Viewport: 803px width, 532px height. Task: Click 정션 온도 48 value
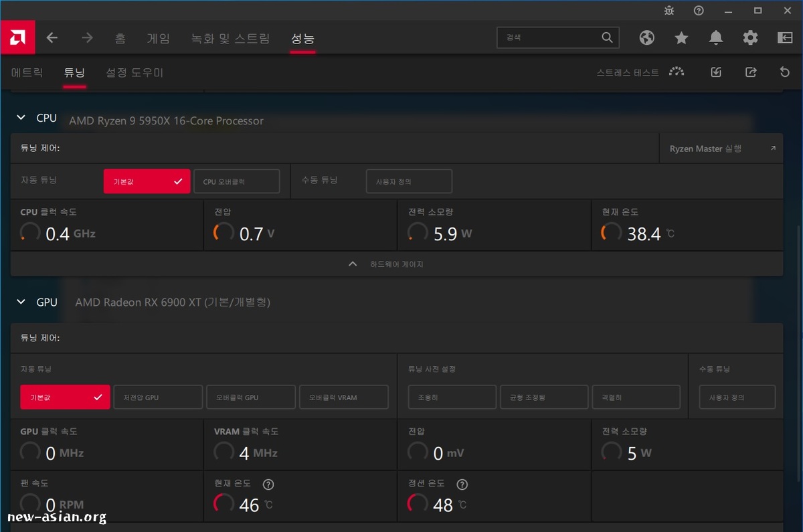(450, 505)
